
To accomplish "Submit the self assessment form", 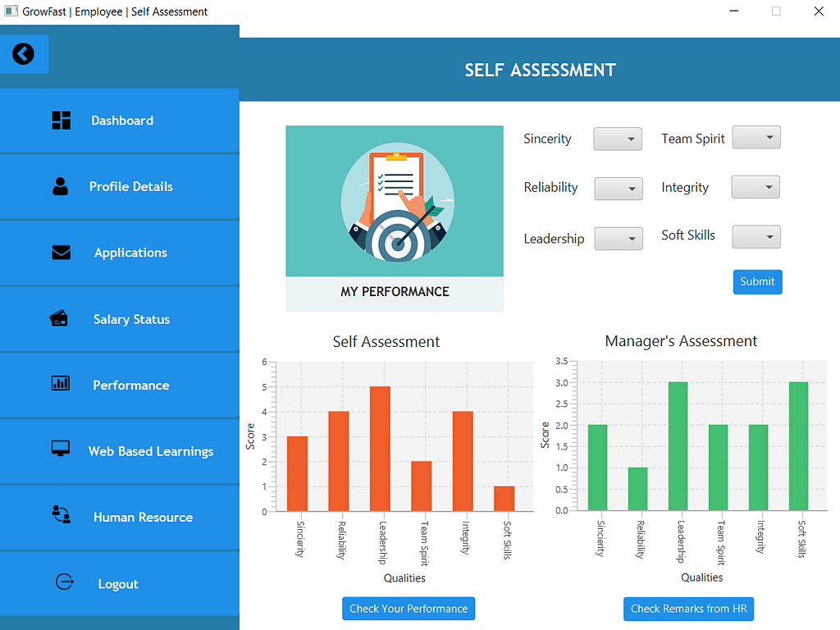I will coord(757,281).
